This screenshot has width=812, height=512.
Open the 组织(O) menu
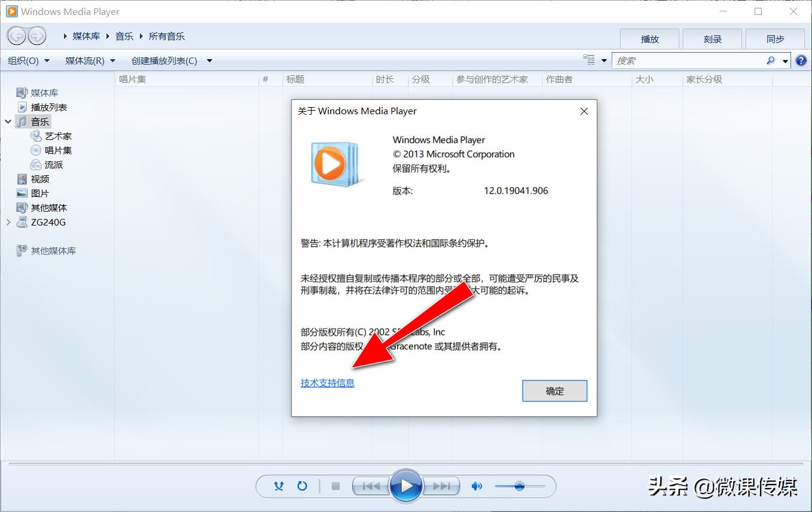tap(29, 60)
